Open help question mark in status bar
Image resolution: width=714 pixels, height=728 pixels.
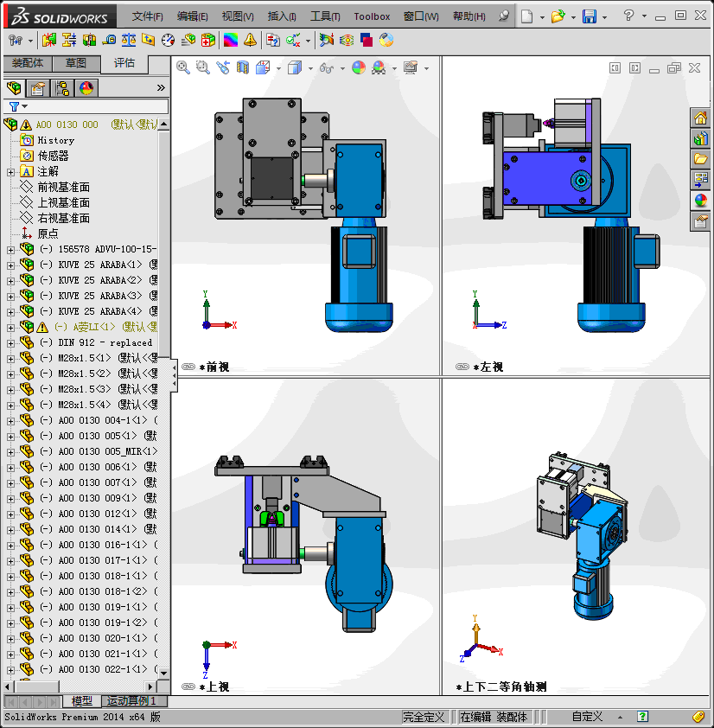click(642, 717)
